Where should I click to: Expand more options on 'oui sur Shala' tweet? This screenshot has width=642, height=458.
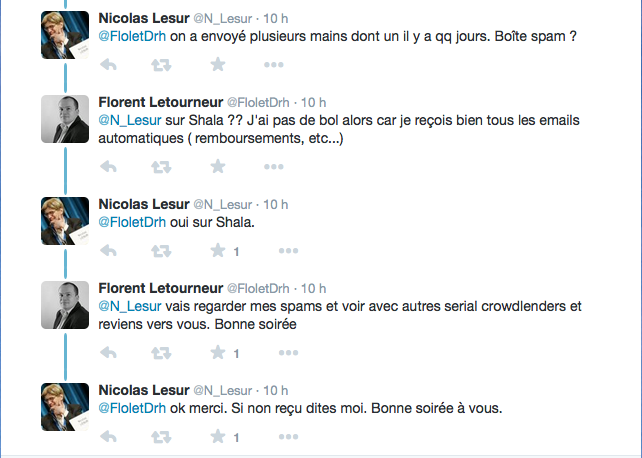point(287,250)
